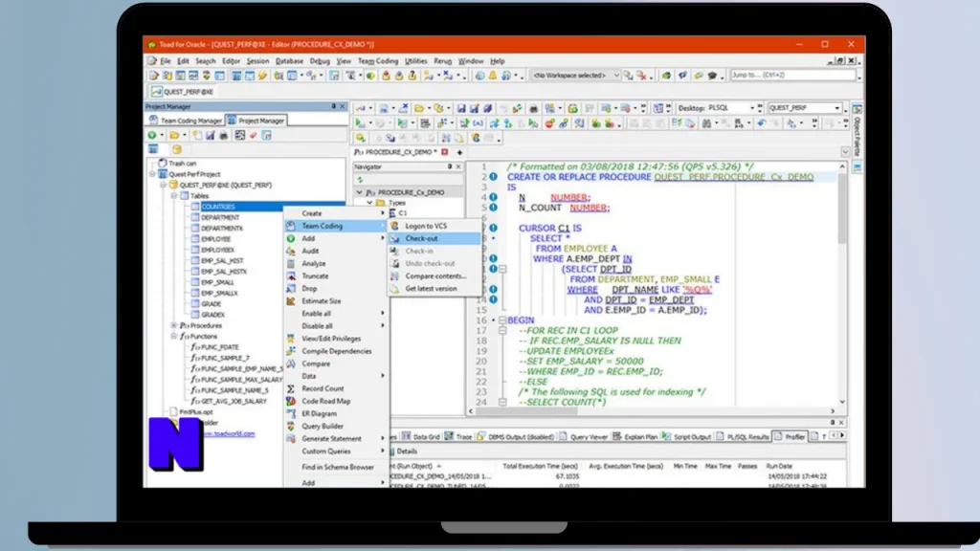980x551 pixels.
Task: Click the open file folder icon in editor toolbar
Action: pyautogui.click(x=419, y=109)
